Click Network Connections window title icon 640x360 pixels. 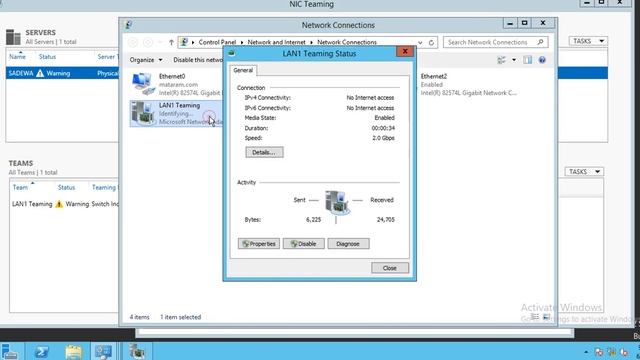[x=129, y=25]
